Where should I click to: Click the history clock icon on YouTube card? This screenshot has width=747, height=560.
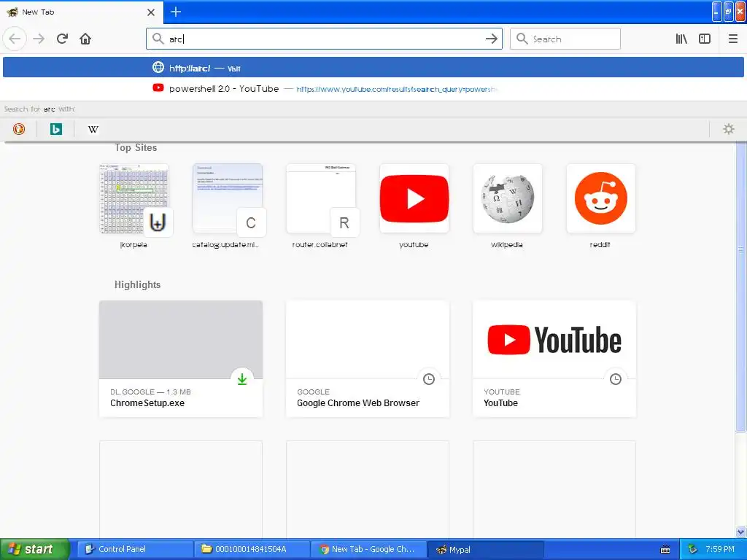pos(616,379)
